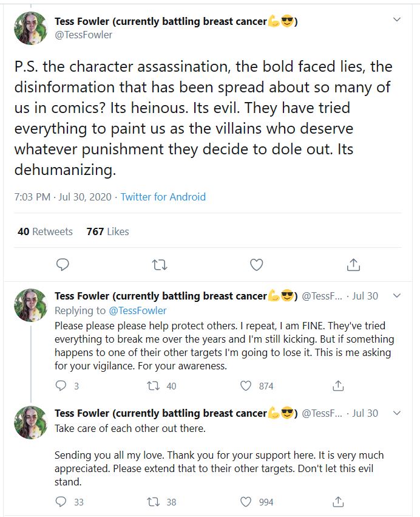420x517 pixels.
Task: View the 40 Retweets list
Action: (45, 231)
